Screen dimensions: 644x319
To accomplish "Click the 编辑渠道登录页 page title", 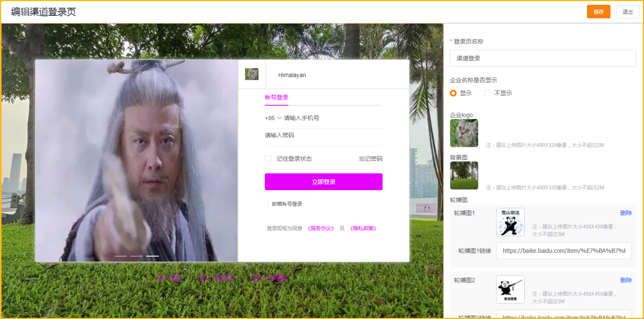I will pos(43,12).
